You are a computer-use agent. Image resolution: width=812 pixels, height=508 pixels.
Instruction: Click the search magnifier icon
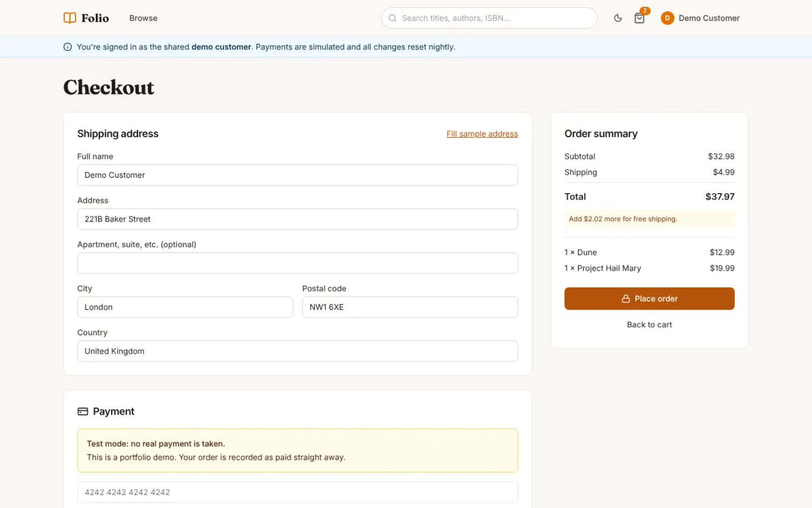click(x=392, y=18)
